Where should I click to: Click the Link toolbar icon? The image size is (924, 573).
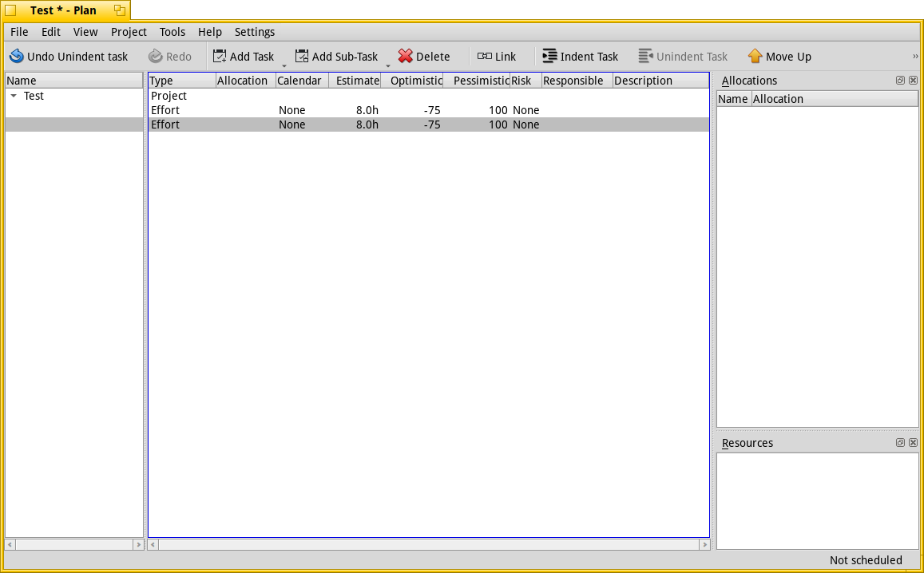click(x=485, y=56)
